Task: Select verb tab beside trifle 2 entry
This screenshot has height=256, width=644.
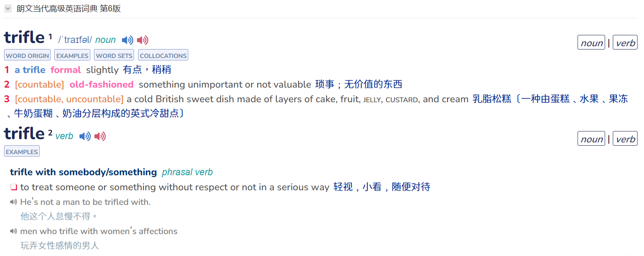Action: pyautogui.click(x=625, y=139)
